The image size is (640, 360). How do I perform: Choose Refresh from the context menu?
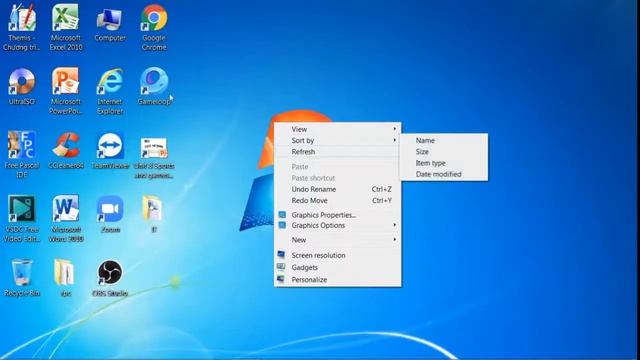click(338, 152)
